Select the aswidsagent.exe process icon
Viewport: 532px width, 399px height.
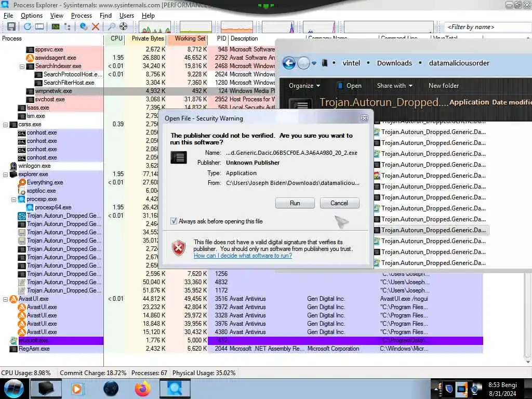coord(30,58)
